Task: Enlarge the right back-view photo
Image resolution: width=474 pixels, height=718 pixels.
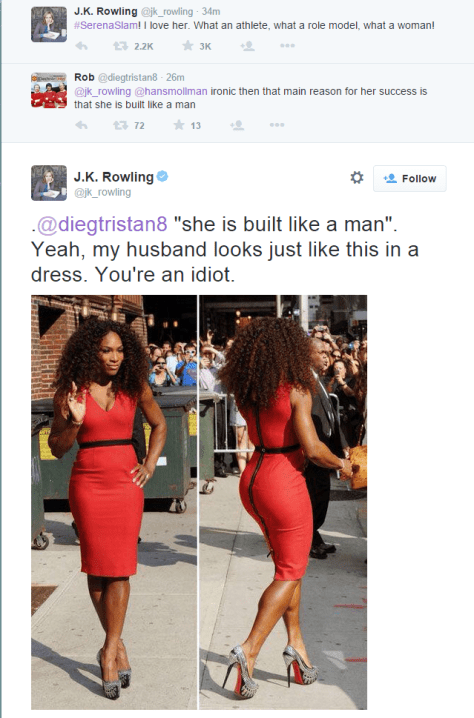Action: coord(283,502)
